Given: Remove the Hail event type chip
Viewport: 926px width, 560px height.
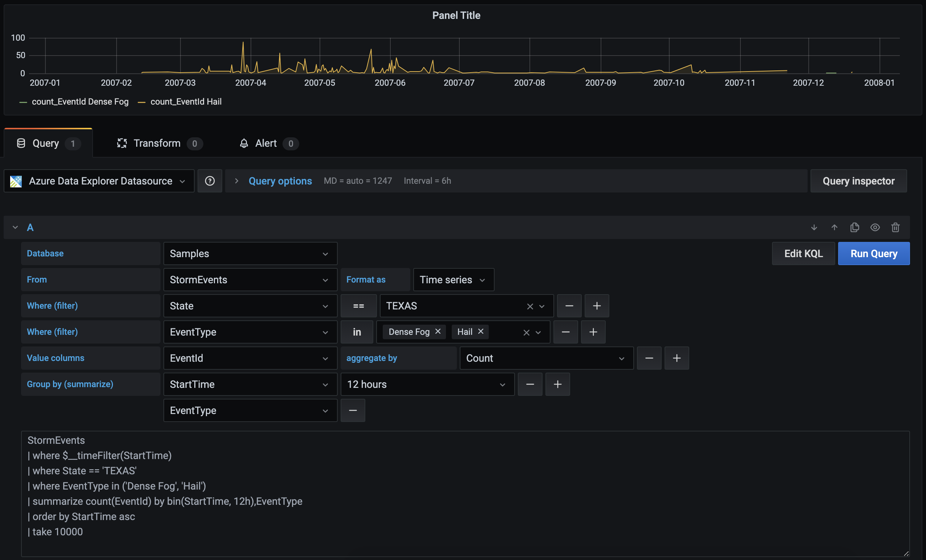Looking at the screenshot, I should pyautogui.click(x=481, y=332).
